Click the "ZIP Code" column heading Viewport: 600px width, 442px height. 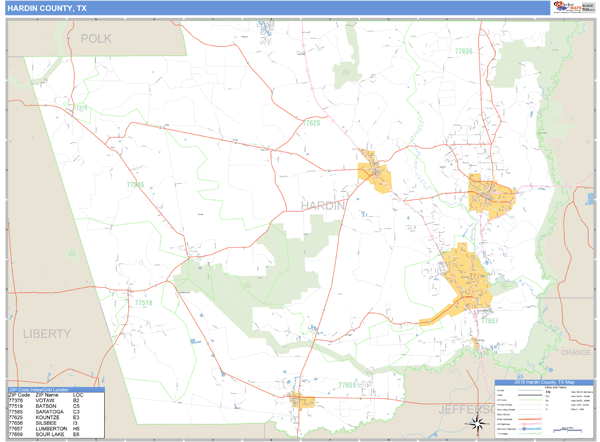coord(19,395)
